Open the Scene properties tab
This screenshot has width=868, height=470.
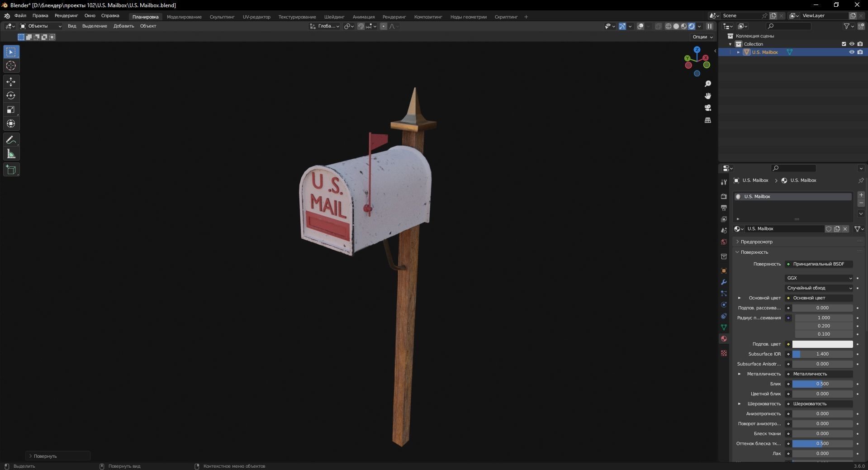(724, 231)
